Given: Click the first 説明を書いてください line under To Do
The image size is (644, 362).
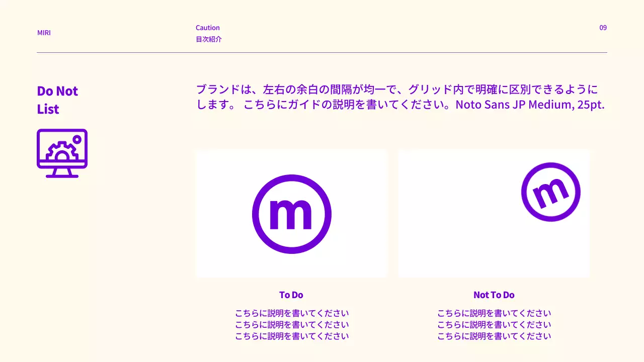Looking at the screenshot, I should 292,313.
